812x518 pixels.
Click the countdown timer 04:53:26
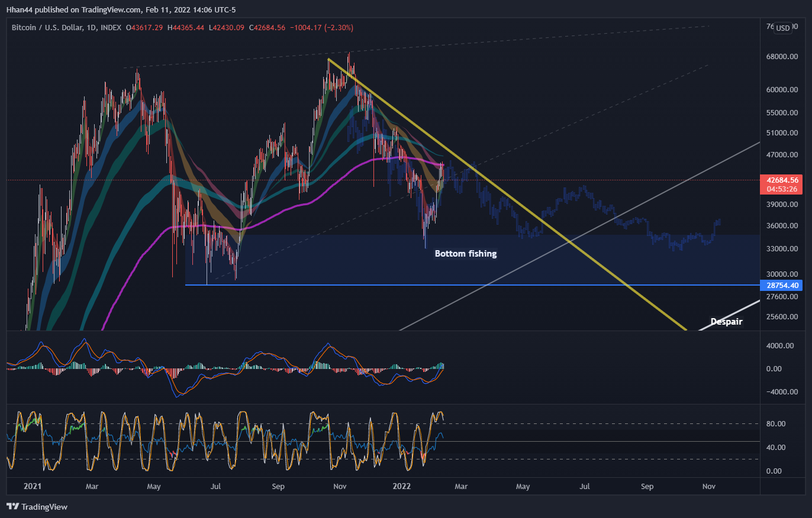click(782, 189)
